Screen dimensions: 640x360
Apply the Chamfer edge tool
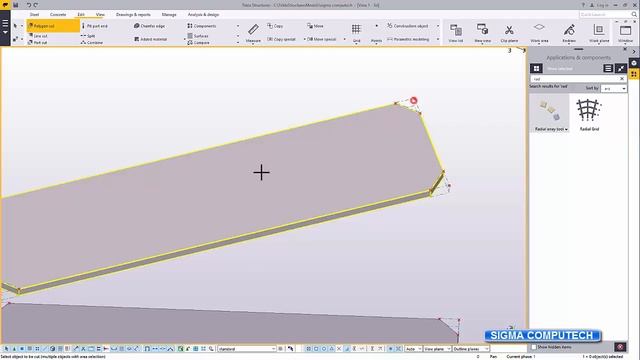point(149,26)
